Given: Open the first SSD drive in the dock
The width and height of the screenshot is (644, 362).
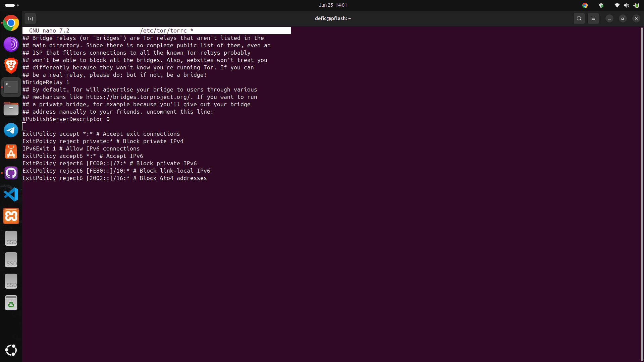Looking at the screenshot, I should click(x=11, y=239).
